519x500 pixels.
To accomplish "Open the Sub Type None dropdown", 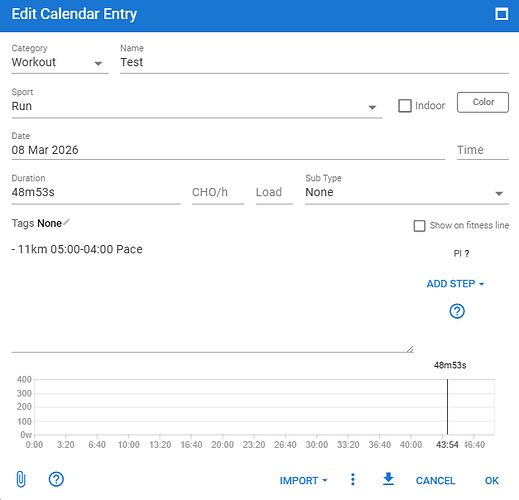I will point(407,193).
